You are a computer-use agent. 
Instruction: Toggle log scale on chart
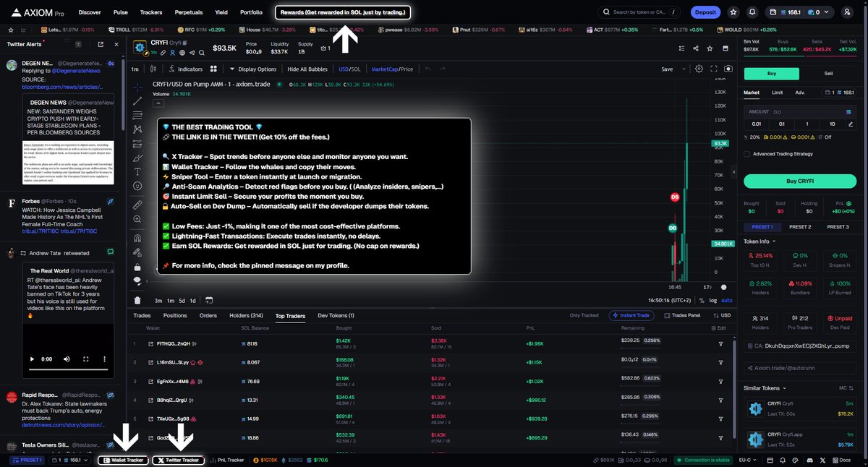tap(713, 300)
